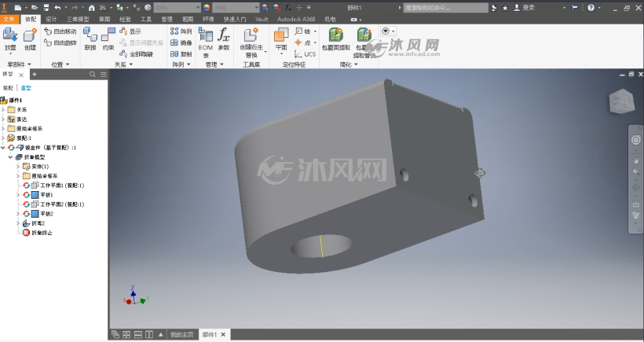The image size is (644, 342).
Task: Open the fx 参数 parameters dialog
Action: pos(223,39)
